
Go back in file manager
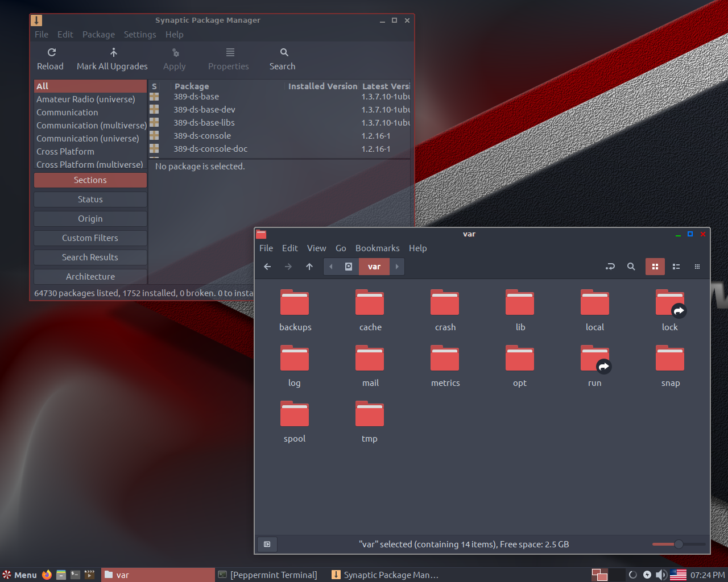pyautogui.click(x=267, y=267)
